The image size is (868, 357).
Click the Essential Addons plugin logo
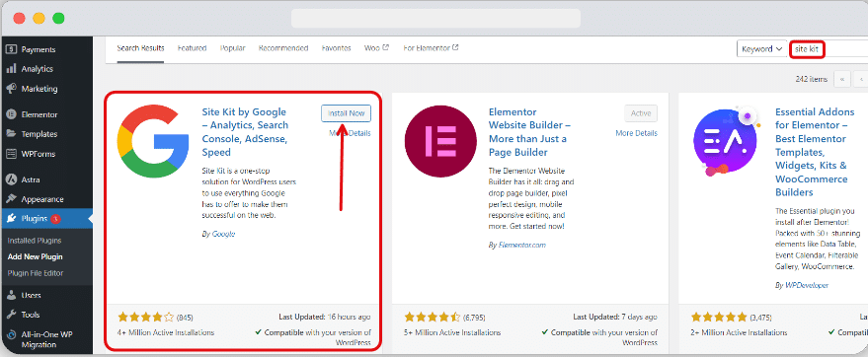[727, 141]
